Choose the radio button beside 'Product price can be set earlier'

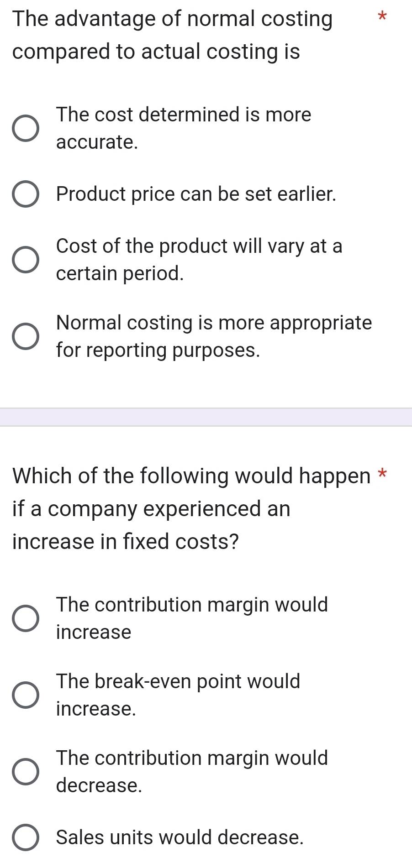(x=26, y=194)
